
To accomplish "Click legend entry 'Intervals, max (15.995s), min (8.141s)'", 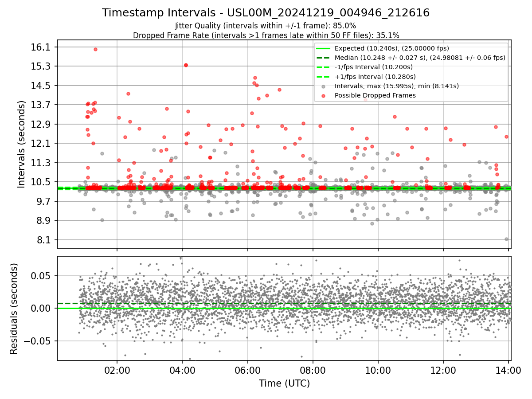I will click(x=397, y=86).
